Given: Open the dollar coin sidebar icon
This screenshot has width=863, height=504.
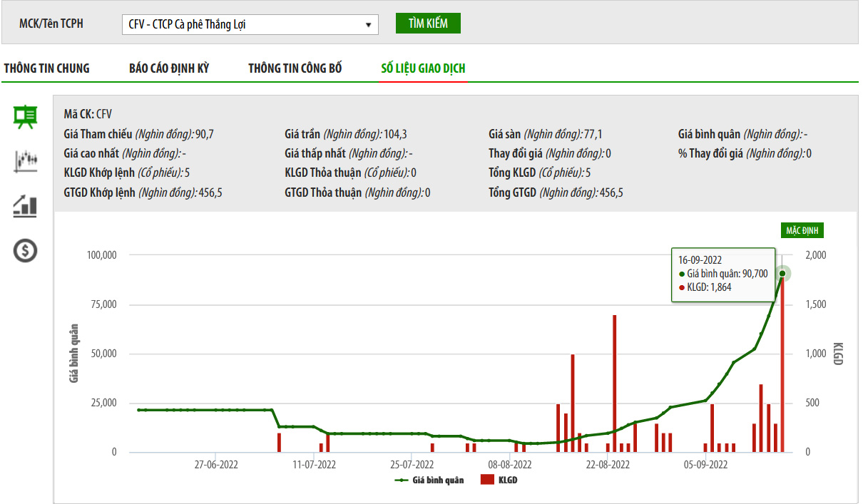Looking at the screenshot, I should 26,250.
